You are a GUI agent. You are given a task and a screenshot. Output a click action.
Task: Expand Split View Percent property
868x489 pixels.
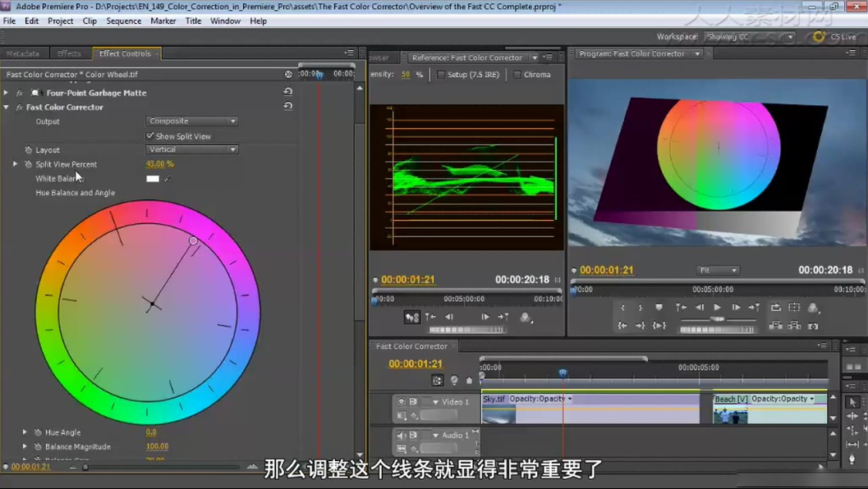(16, 164)
